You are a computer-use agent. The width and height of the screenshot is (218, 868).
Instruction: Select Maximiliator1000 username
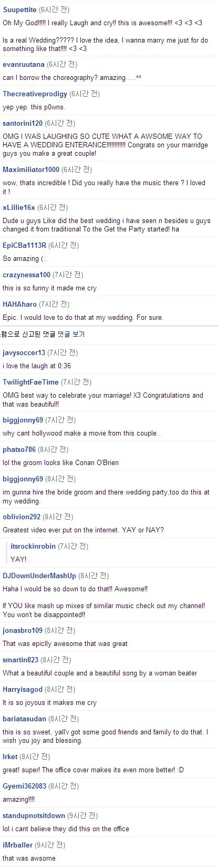pyautogui.click(x=31, y=170)
